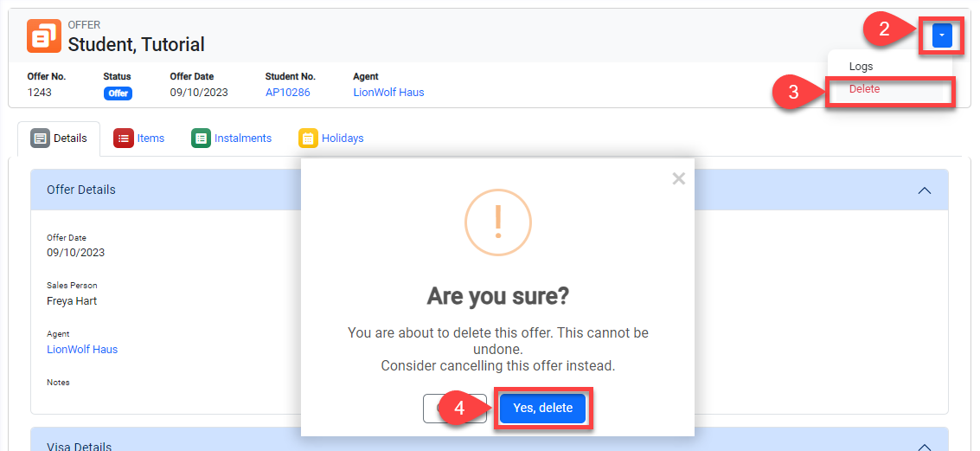Image resolution: width=980 pixels, height=451 pixels.
Task: Open the Instalments tab
Action: tap(232, 139)
